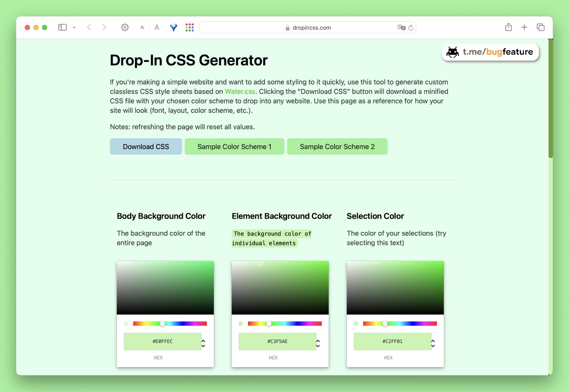Go back with the back arrow

click(x=89, y=28)
